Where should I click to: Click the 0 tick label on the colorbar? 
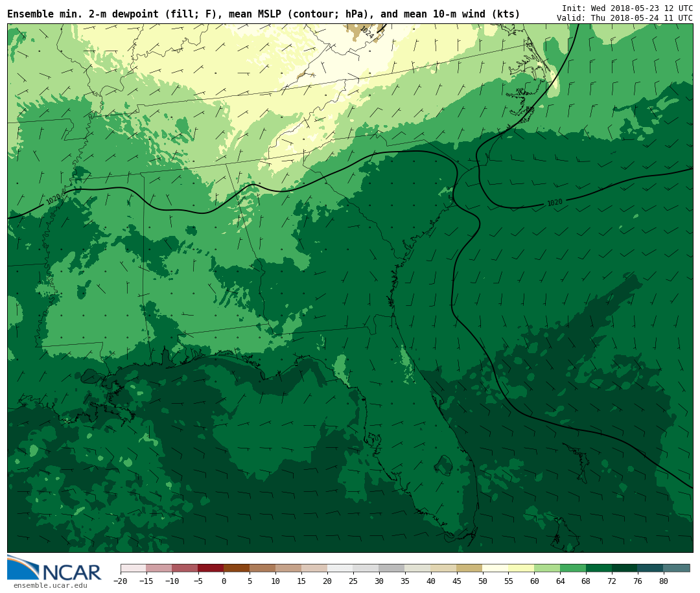point(224,581)
